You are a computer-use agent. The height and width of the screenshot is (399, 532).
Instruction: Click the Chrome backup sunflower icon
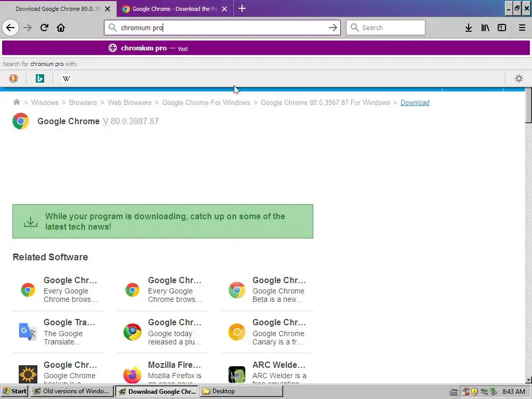(28, 374)
